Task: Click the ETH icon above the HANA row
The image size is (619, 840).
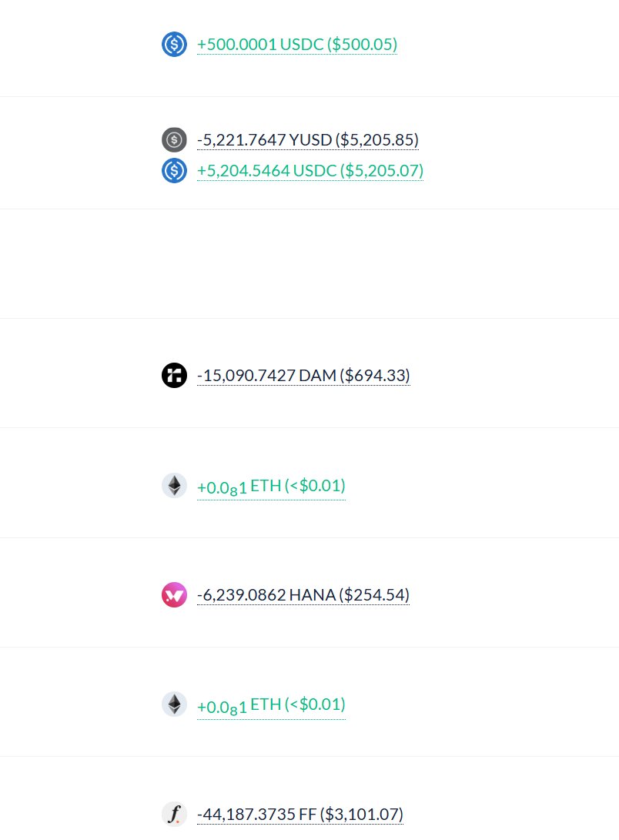Action: [x=174, y=486]
